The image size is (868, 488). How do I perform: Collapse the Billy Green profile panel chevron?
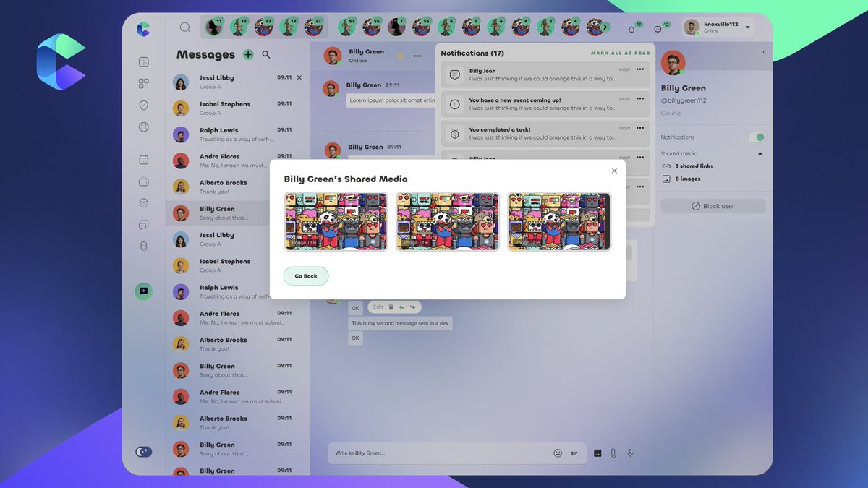point(764,52)
